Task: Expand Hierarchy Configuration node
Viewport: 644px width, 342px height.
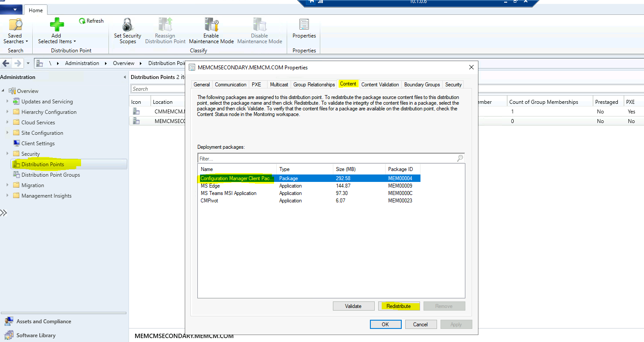Action: point(7,112)
